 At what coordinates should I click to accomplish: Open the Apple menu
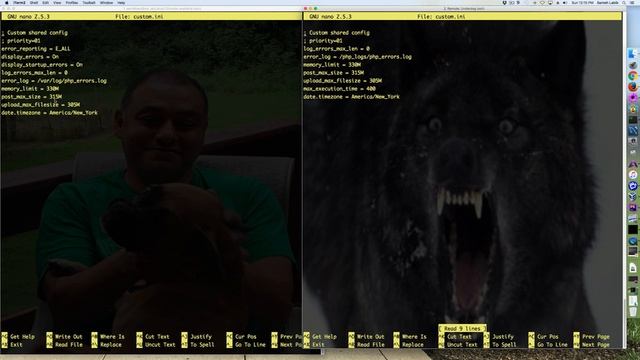click(7, 2)
